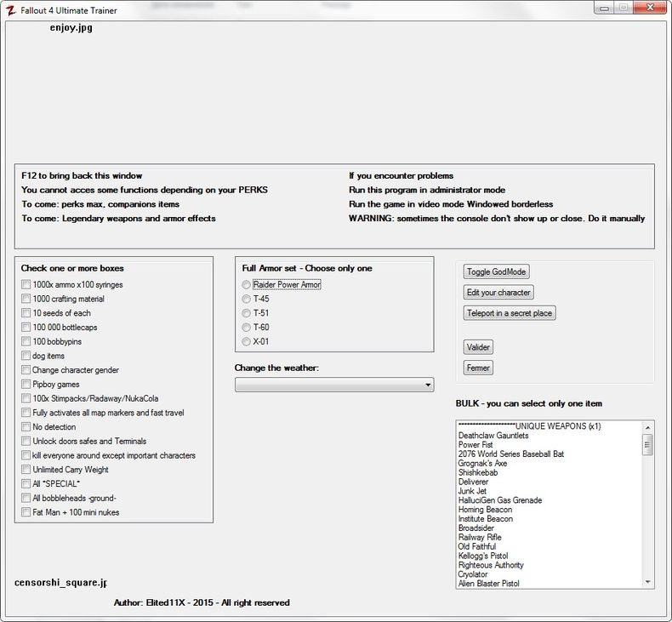
Task: Check Fat Man + 100 mini nukes
Action: tap(26, 512)
